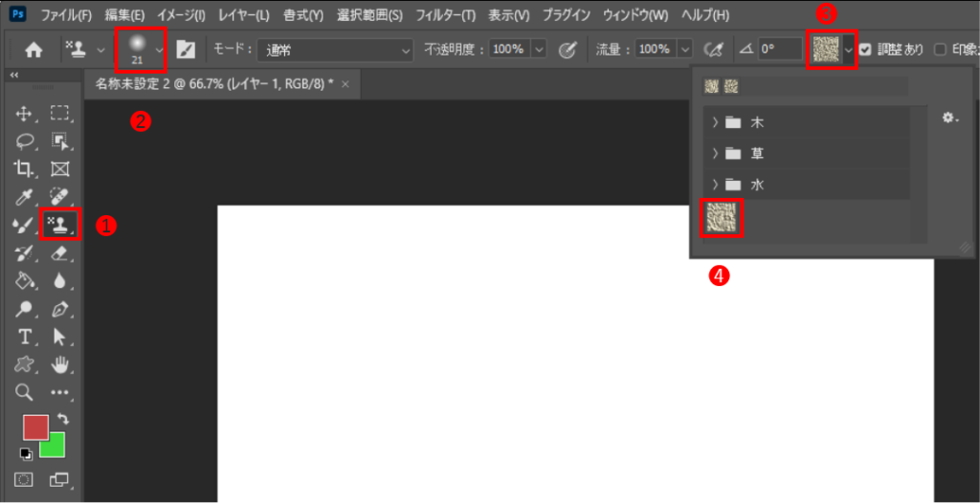Select the Crop tool
The image size is (980, 503).
click(x=24, y=169)
